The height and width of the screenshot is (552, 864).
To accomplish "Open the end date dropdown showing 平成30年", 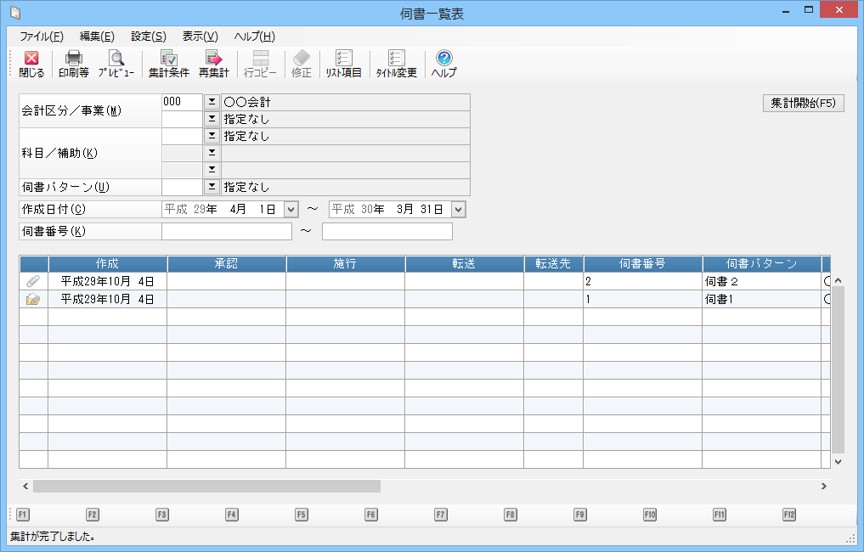I will [x=458, y=210].
